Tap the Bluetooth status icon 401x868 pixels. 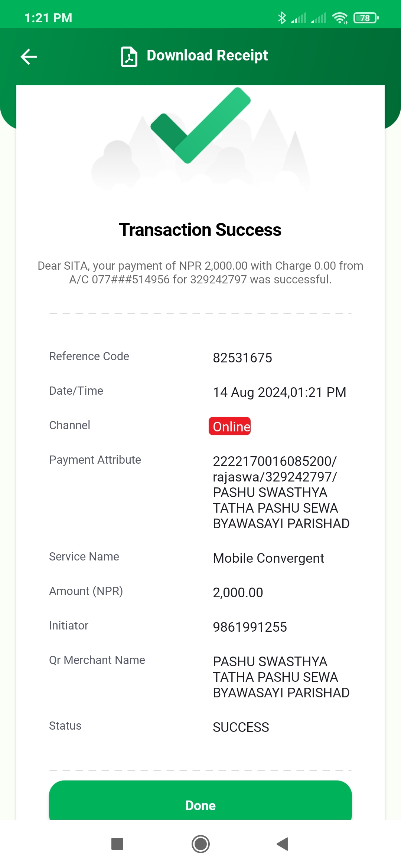[282, 18]
